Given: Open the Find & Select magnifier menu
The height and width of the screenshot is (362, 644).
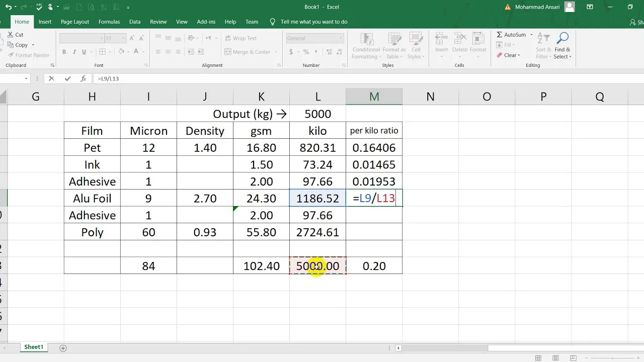Looking at the screenshot, I should (562, 46).
